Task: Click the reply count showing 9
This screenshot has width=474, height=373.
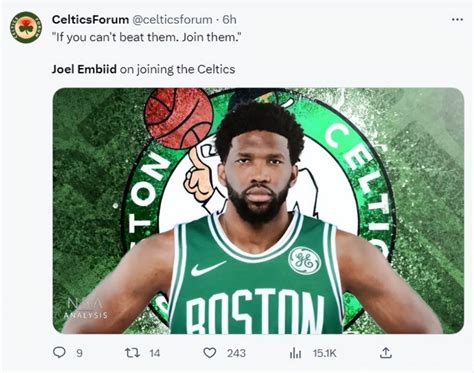Action: click(x=79, y=353)
